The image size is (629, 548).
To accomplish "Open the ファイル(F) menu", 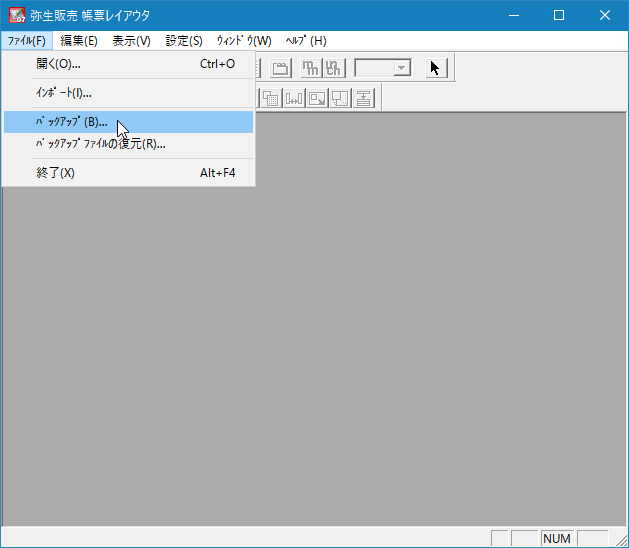I will [26, 41].
